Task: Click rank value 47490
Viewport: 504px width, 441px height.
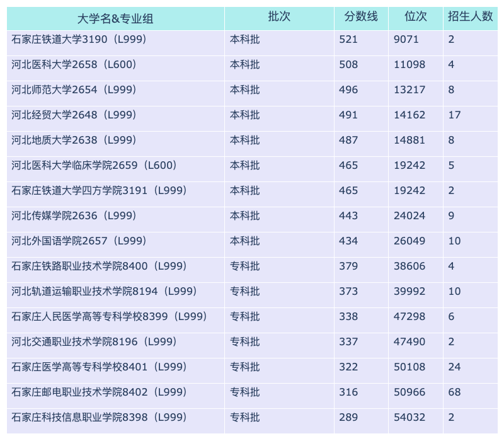Action: (409, 341)
